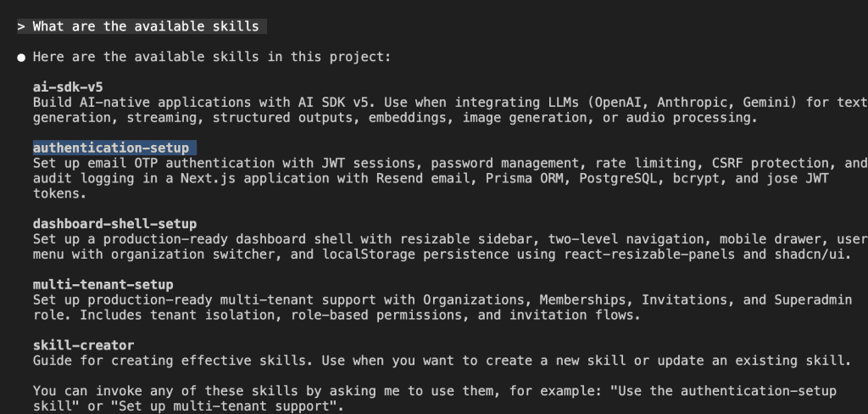
Task: Click the multi-tenant-setup skill heading
Action: tap(103, 284)
